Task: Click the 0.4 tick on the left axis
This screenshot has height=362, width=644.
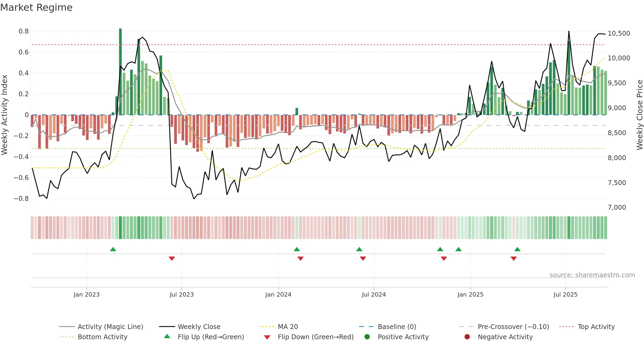Action: (x=24, y=73)
